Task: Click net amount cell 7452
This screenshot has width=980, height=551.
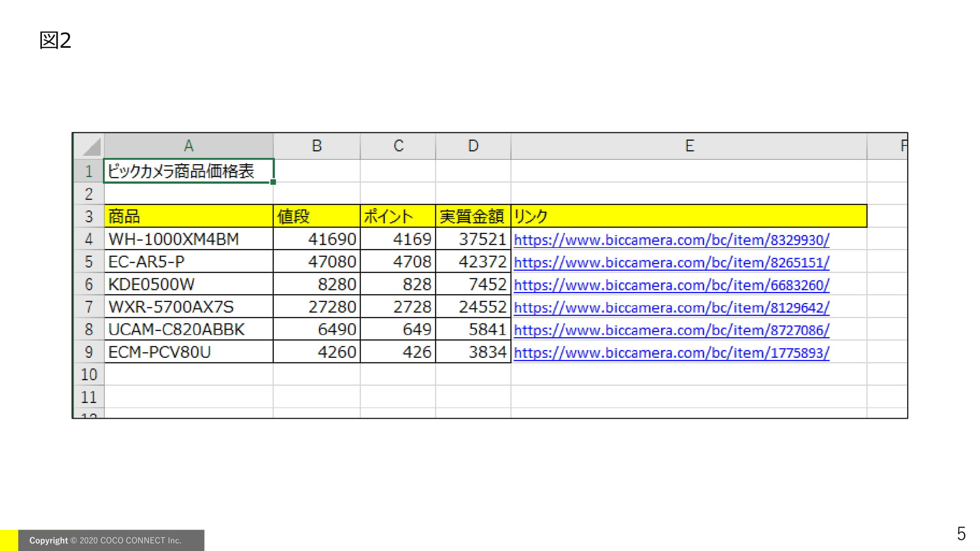Action: point(473,284)
